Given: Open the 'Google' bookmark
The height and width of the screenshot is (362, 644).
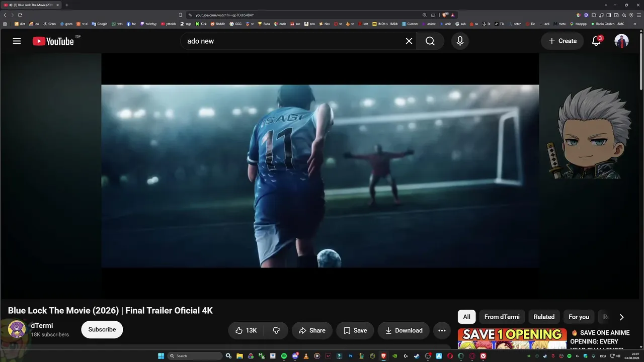Looking at the screenshot, I should tap(99, 24).
